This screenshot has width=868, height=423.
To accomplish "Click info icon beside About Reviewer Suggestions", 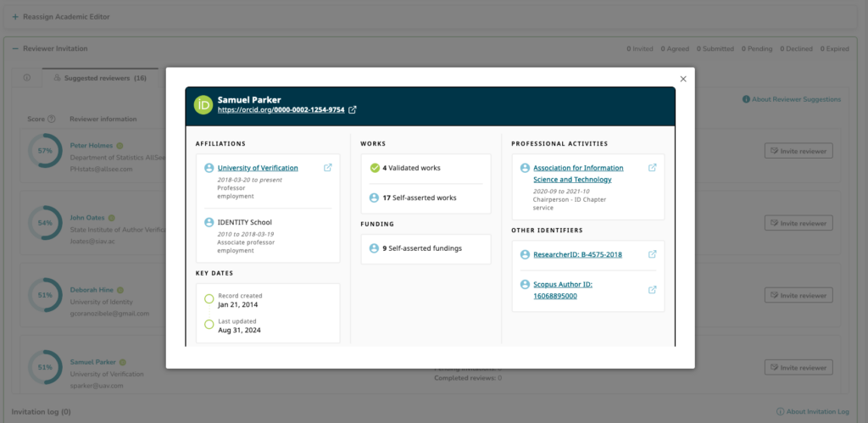I will click(x=746, y=100).
